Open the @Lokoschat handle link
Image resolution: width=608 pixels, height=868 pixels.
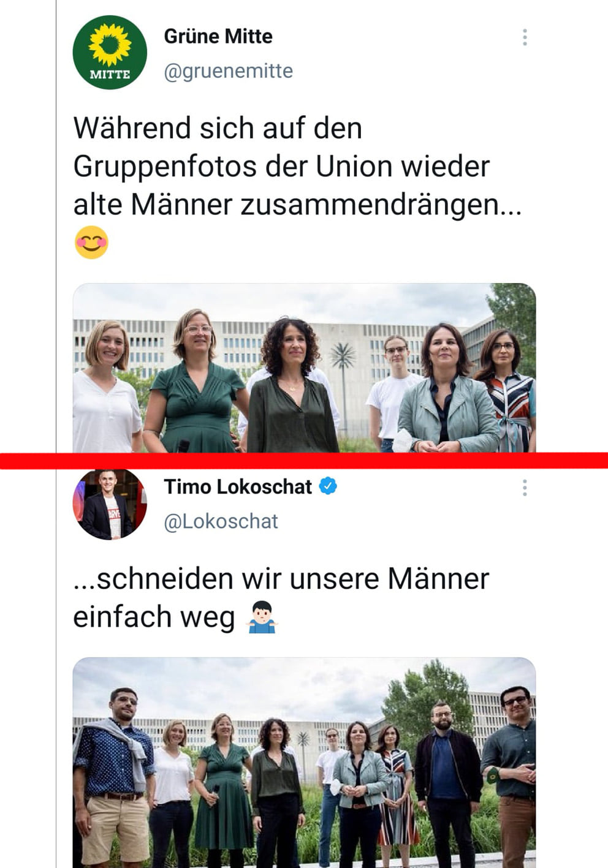(x=221, y=521)
